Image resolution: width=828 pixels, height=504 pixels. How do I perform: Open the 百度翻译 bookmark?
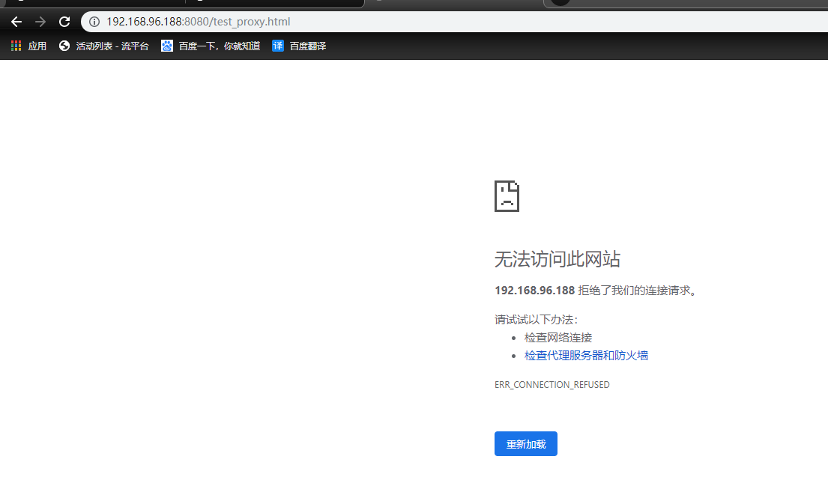click(300, 46)
